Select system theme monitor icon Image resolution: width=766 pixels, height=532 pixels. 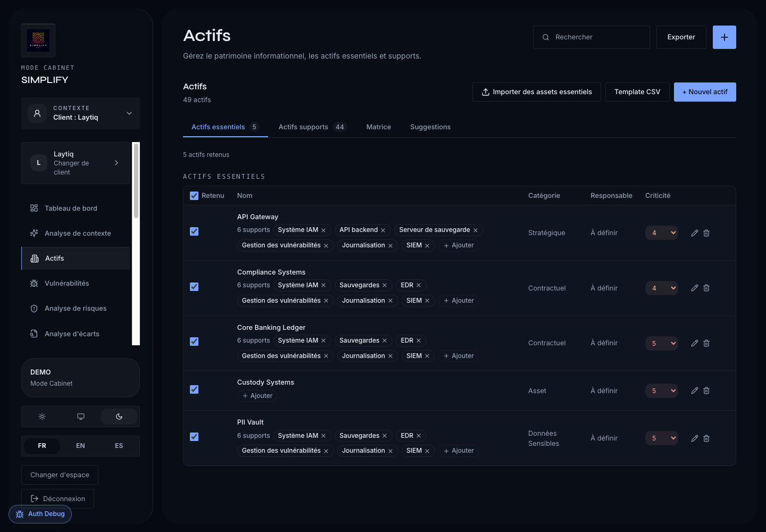[x=81, y=417]
